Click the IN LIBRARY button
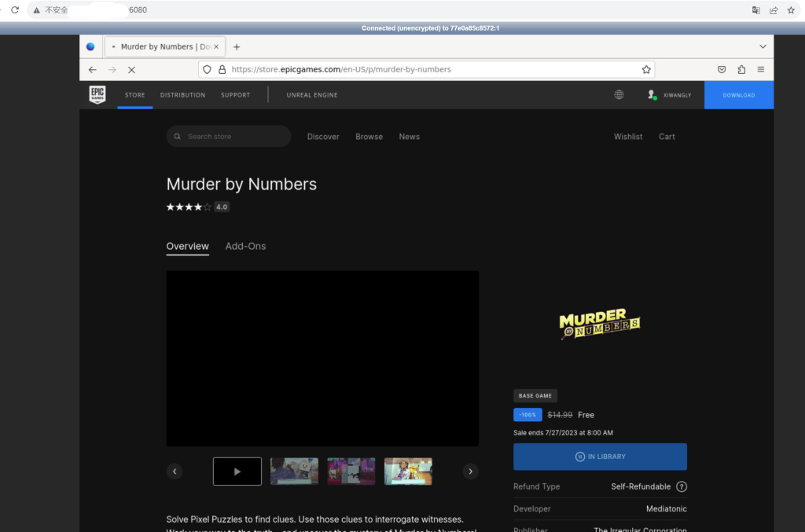The image size is (805, 532). tap(600, 457)
